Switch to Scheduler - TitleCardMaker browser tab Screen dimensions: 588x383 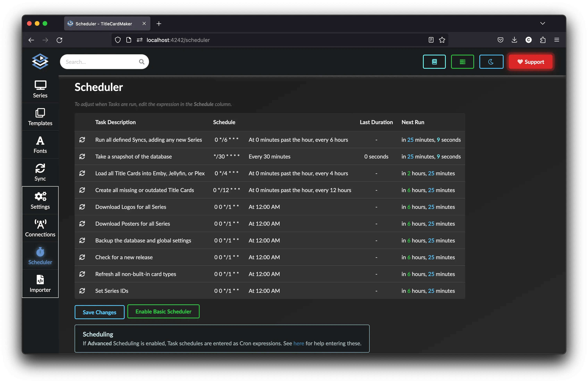pyautogui.click(x=104, y=24)
